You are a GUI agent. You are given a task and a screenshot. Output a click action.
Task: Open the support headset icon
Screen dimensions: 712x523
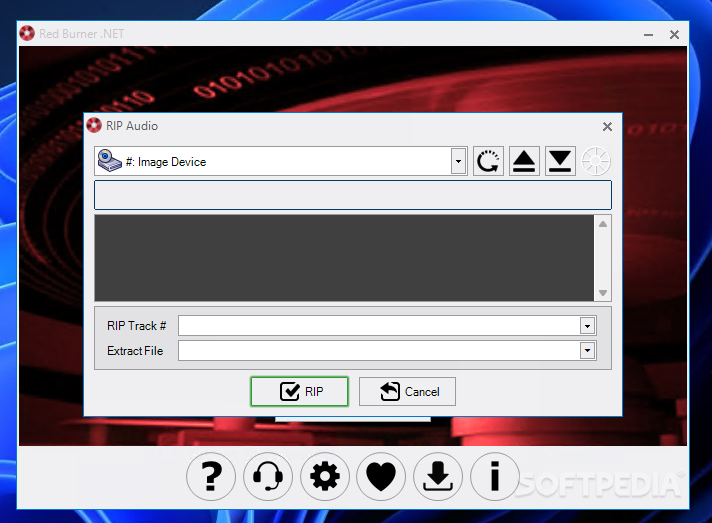coord(267,476)
